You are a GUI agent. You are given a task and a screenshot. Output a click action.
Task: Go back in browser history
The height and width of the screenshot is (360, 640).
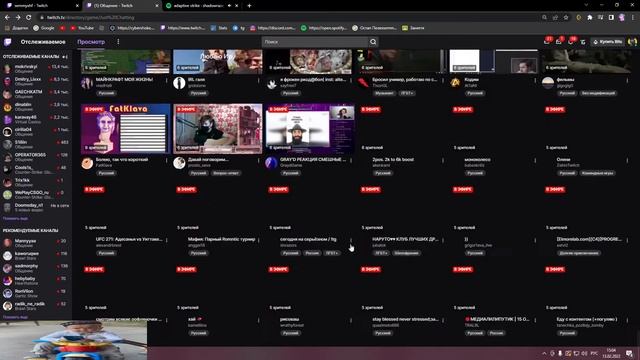point(7,18)
